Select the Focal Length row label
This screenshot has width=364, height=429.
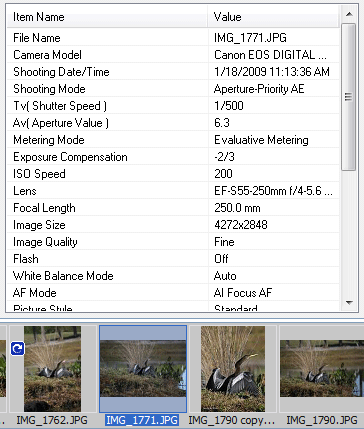[44, 208]
